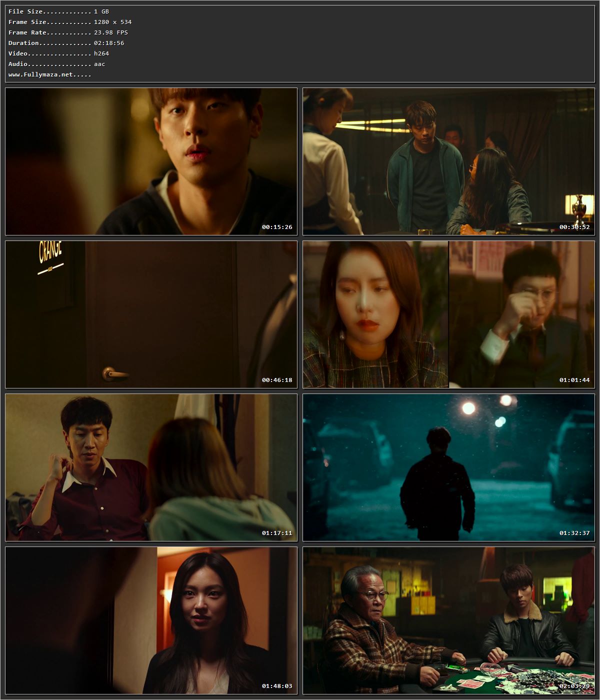This screenshot has width=600, height=700.
Task: Click the 00:30:52 timestamp label
Action: click(x=574, y=227)
